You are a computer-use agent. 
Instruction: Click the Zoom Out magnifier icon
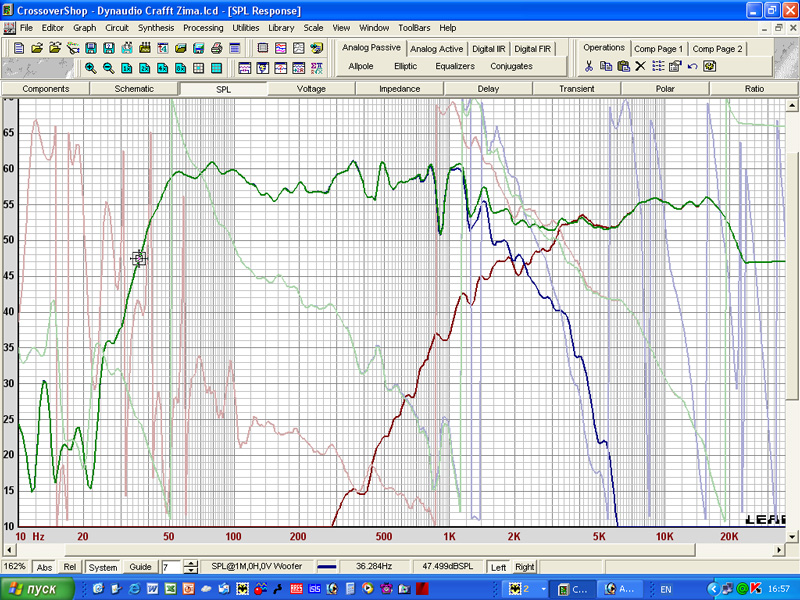109,68
